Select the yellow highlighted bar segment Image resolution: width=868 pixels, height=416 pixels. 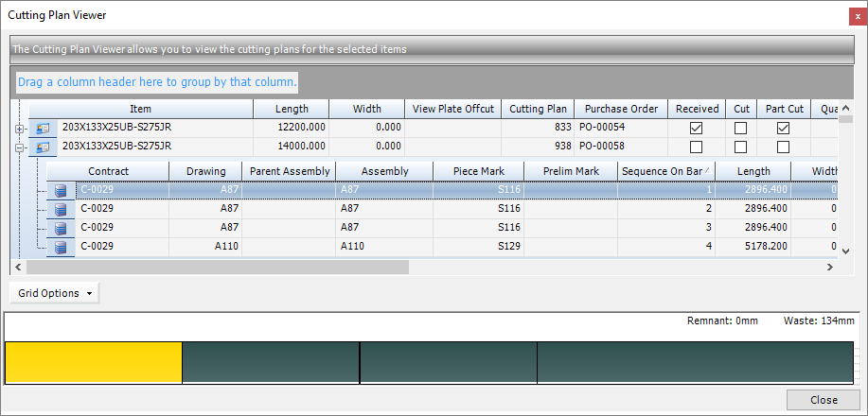pos(93,363)
